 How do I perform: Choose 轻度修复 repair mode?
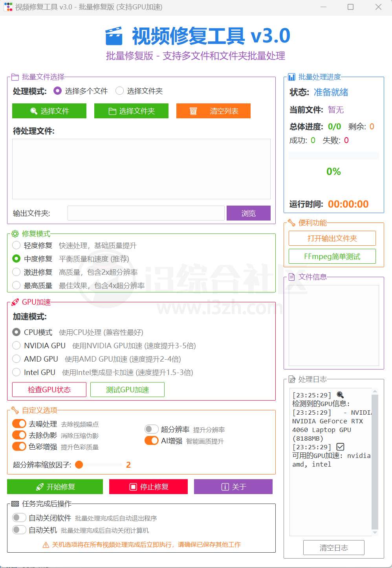click(x=16, y=246)
